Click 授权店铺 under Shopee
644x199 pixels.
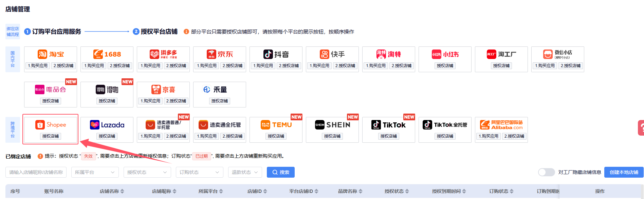click(51, 136)
